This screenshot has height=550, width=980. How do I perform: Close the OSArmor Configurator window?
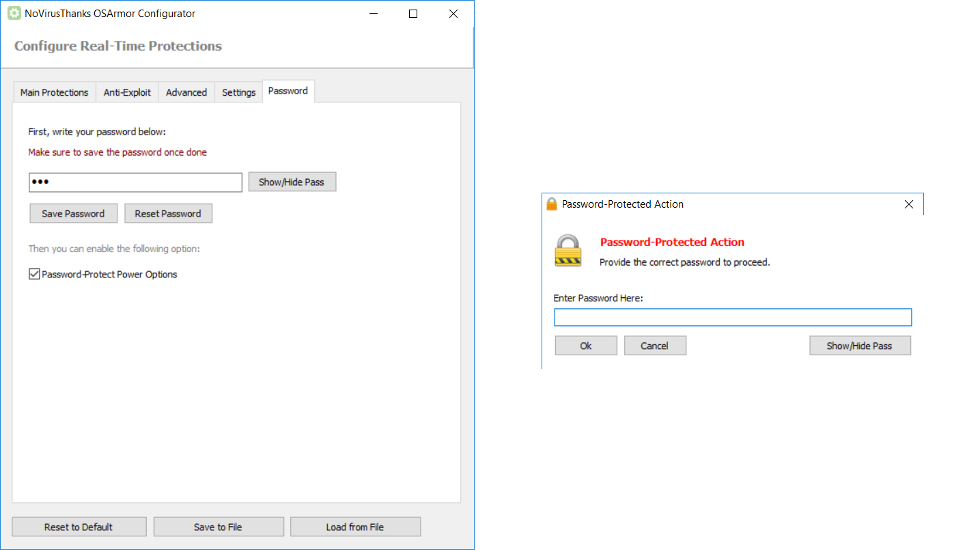[453, 14]
